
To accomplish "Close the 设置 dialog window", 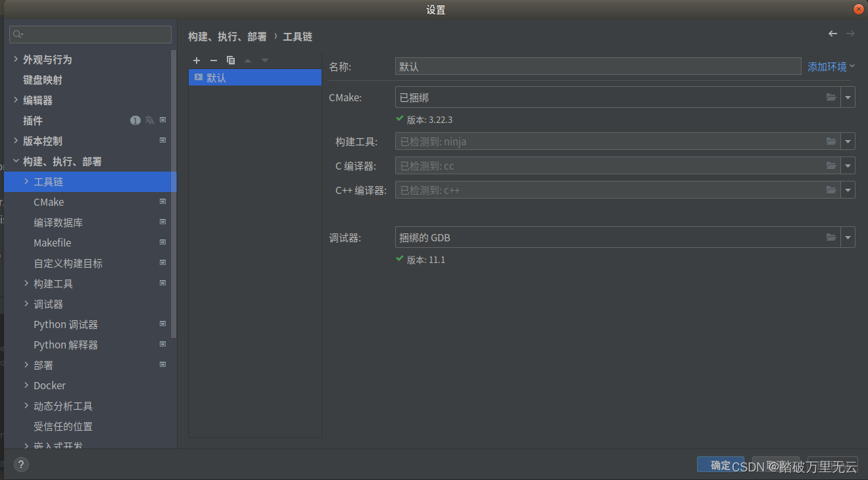I will pyautogui.click(x=859, y=9).
